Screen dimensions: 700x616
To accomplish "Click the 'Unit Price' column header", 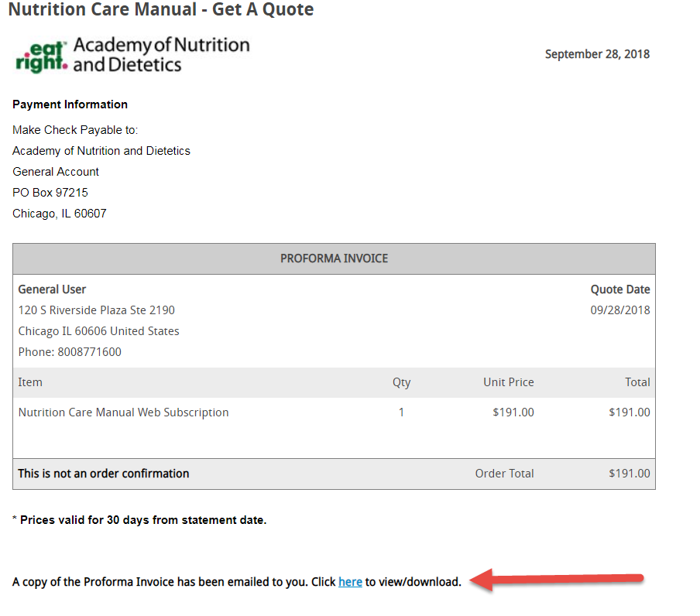I will point(509,382).
